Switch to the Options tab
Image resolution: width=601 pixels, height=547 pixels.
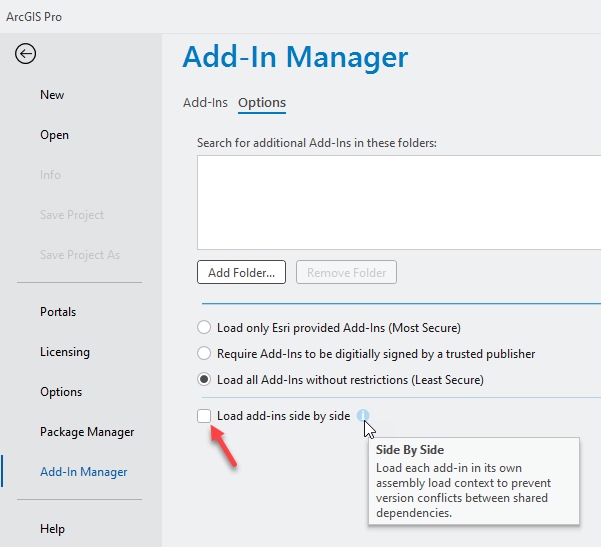click(261, 103)
